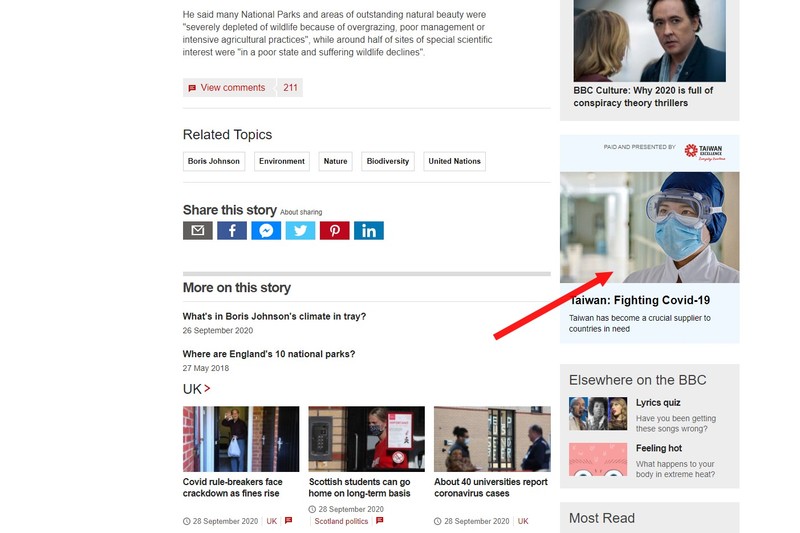Open UK tag under universities story
The image size is (800, 533).
523,521
